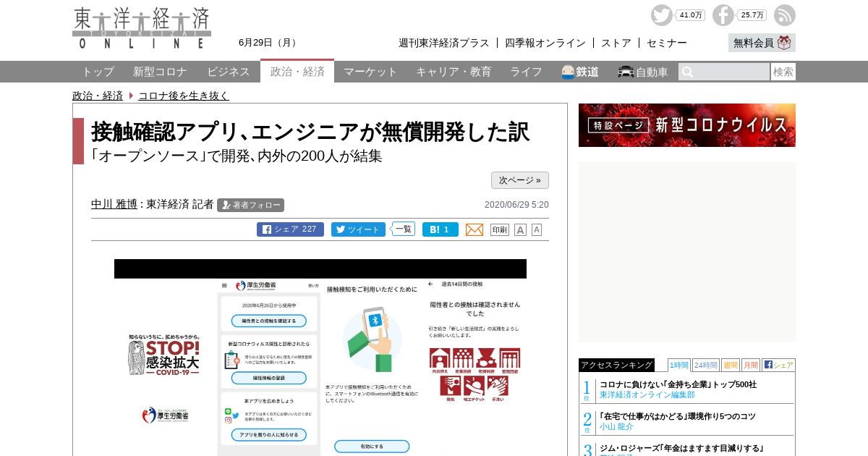
Task: Open ranked article 「在宅で仕事がはかどる」環境作り
Action: tap(678, 416)
